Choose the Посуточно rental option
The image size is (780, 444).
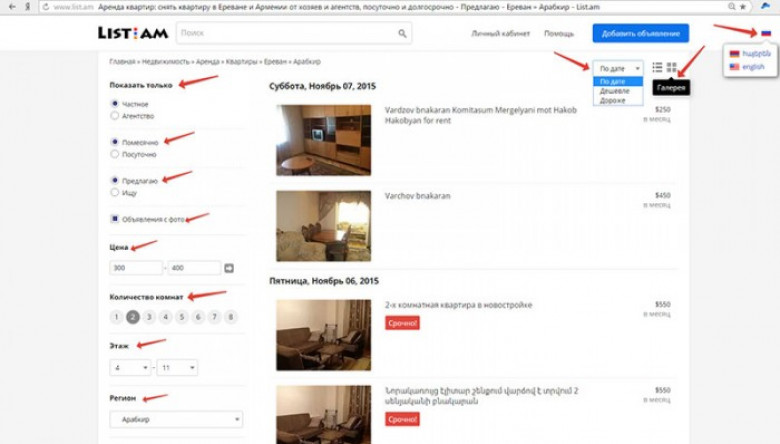pyautogui.click(x=115, y=154)
